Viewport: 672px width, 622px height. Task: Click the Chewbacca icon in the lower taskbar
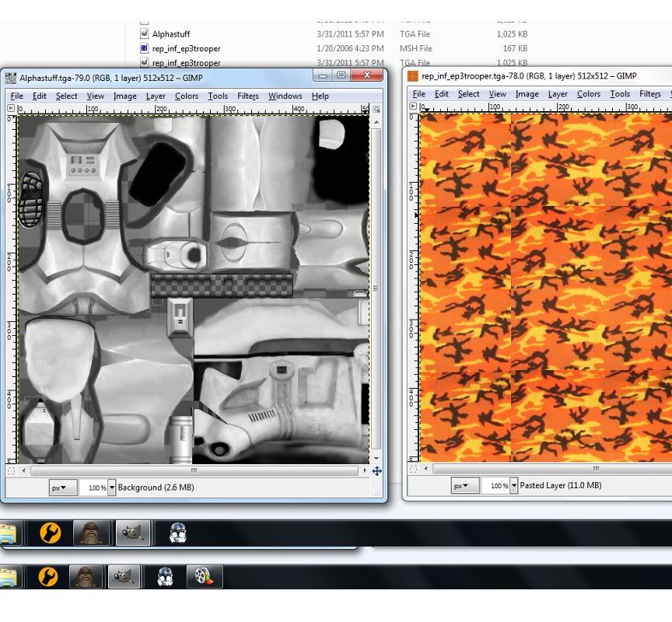pyautogui.click(x=86, y=576)
